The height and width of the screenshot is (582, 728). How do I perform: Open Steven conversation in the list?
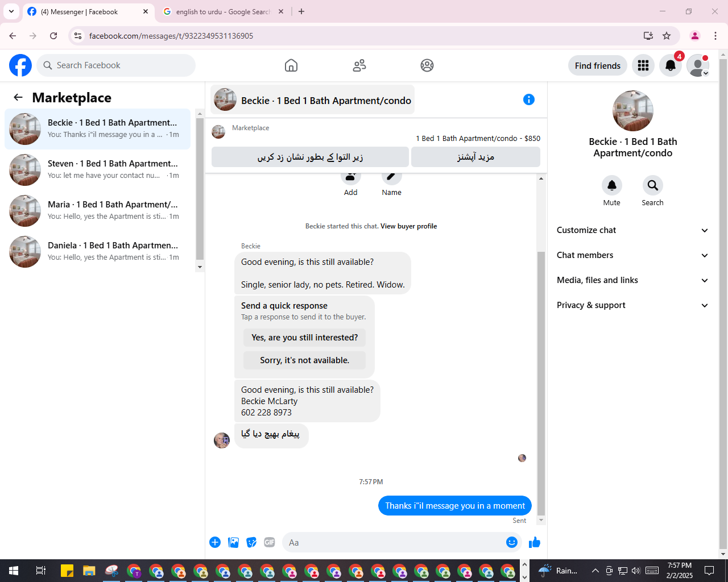click(98, 170)
